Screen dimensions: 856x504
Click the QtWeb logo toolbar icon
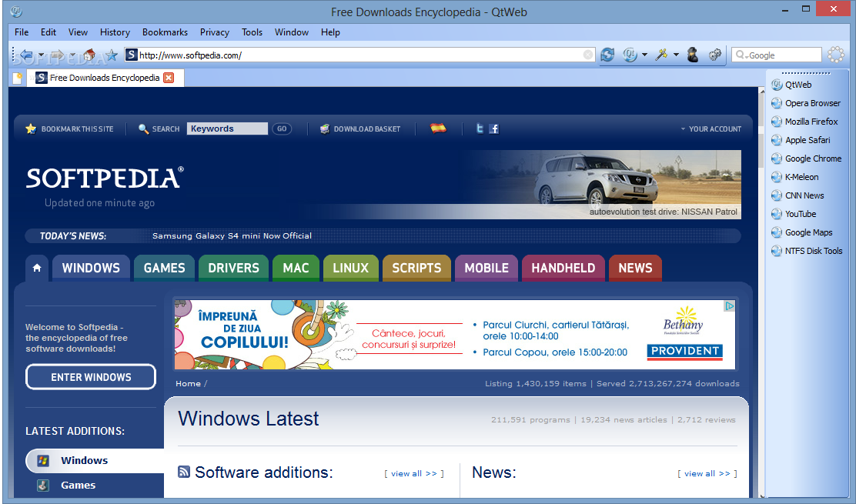click(630, 55)
